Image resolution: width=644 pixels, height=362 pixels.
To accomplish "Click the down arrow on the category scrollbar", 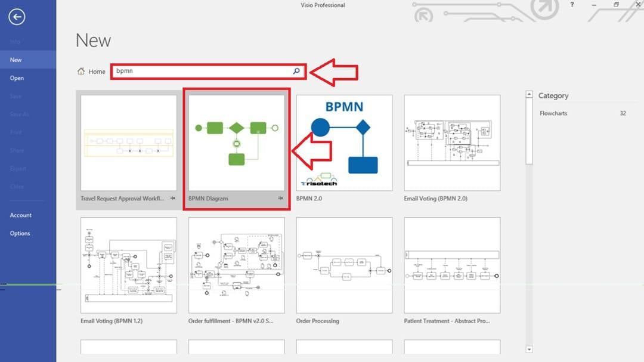I will click(x=529, y=349).
